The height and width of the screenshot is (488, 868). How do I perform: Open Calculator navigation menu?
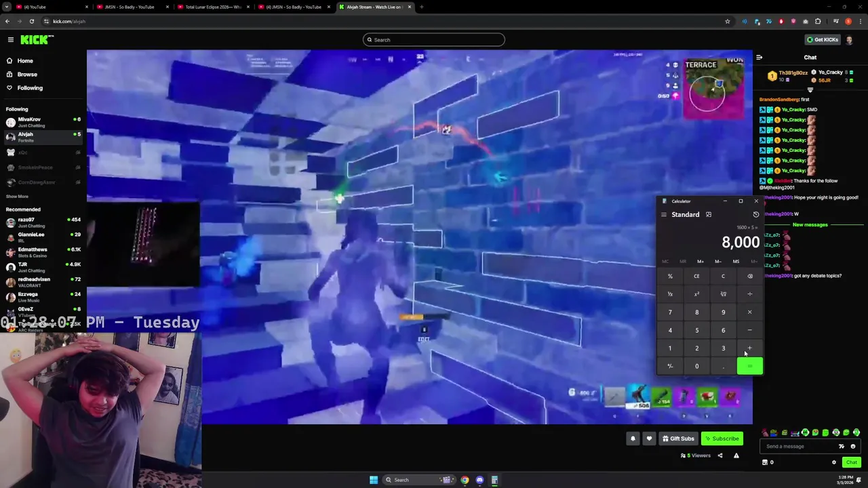[664, 215]
